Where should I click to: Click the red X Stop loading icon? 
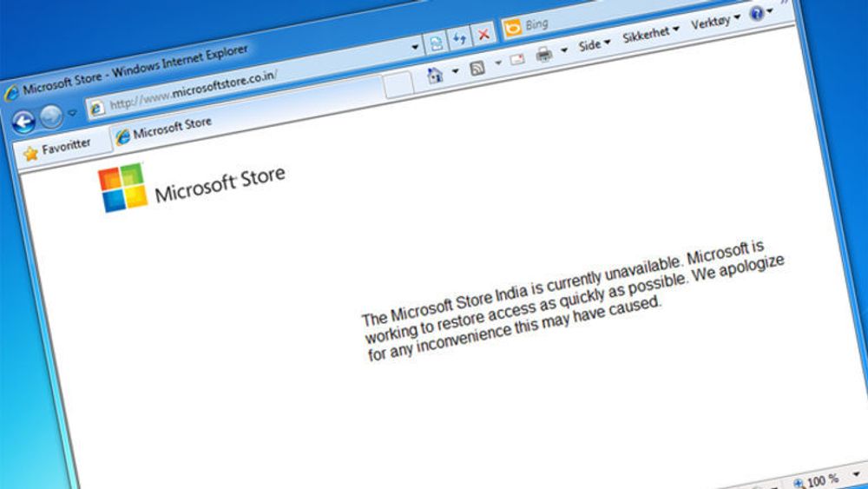[x=483, y=35]
